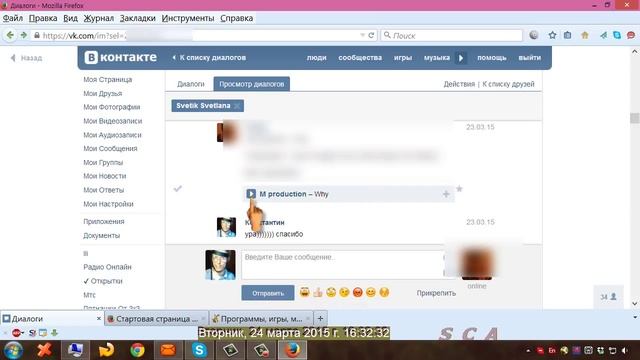Open the музыка section

[x=437, y=58]
